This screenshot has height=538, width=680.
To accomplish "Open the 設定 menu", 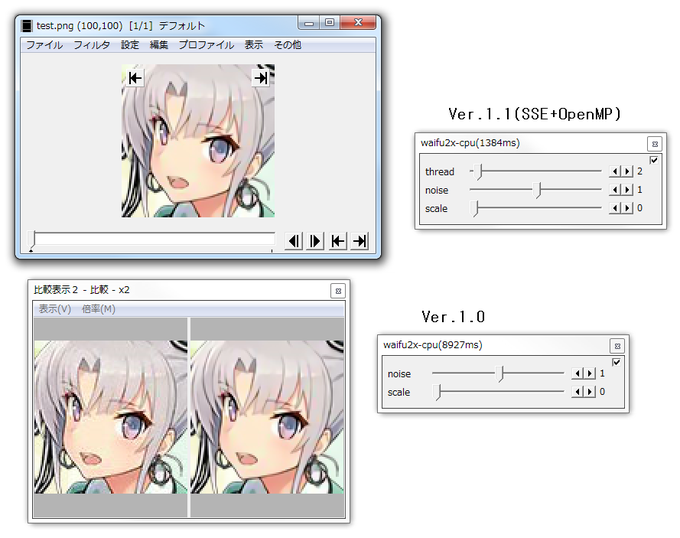I will [130, 45].
